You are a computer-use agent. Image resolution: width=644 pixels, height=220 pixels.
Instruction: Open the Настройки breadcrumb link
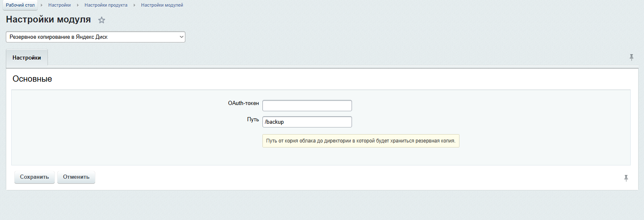point(59,5)
